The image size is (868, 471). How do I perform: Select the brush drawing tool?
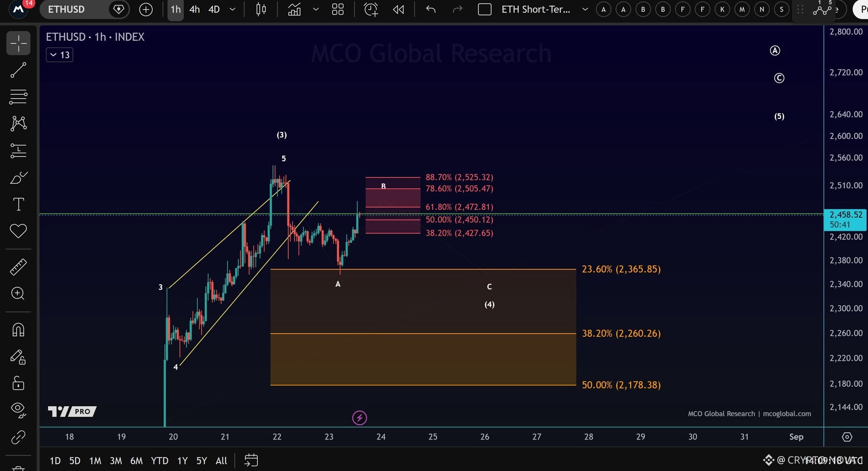coord(18,177)
